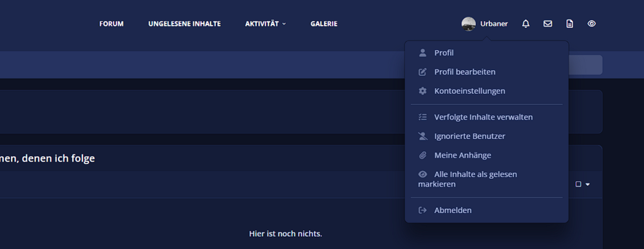Expand the Aktivität menu
Viewport: 644px width, 249px height.
265,24
